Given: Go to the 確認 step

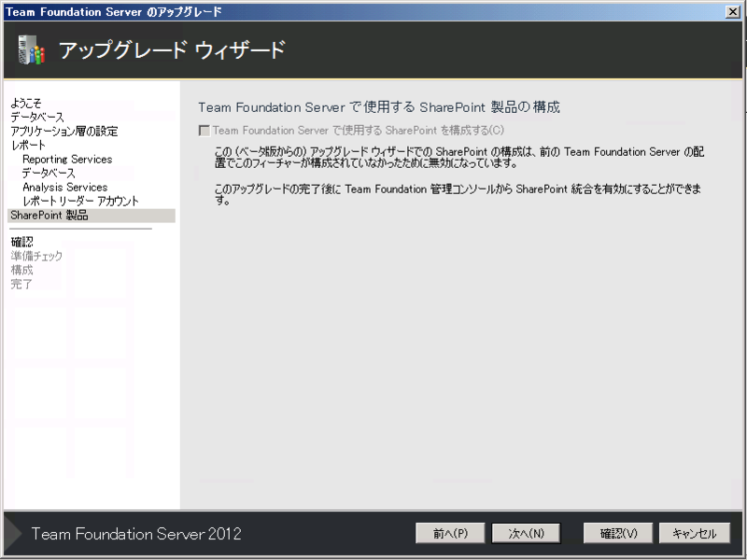Looking at the screenshot, I should (21, 242).
